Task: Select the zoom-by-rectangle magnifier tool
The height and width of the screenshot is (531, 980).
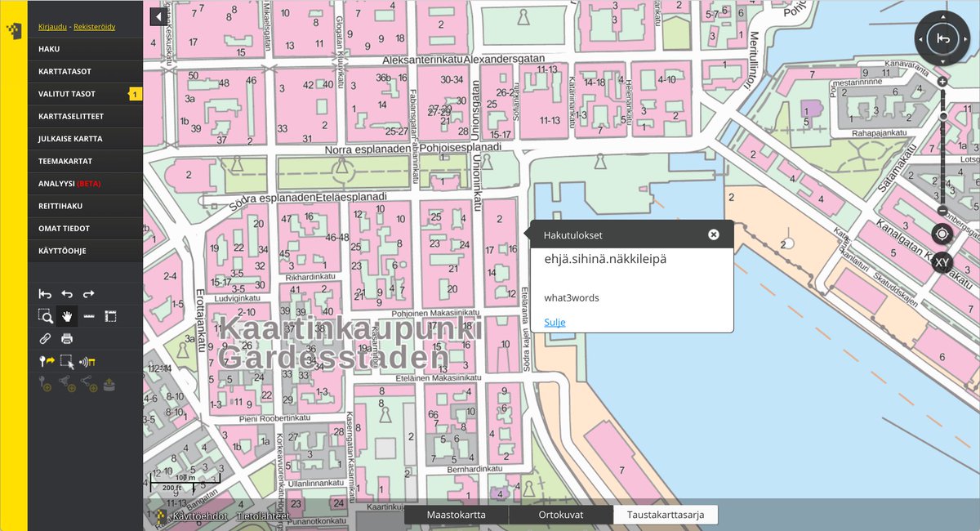Action: 46,316
